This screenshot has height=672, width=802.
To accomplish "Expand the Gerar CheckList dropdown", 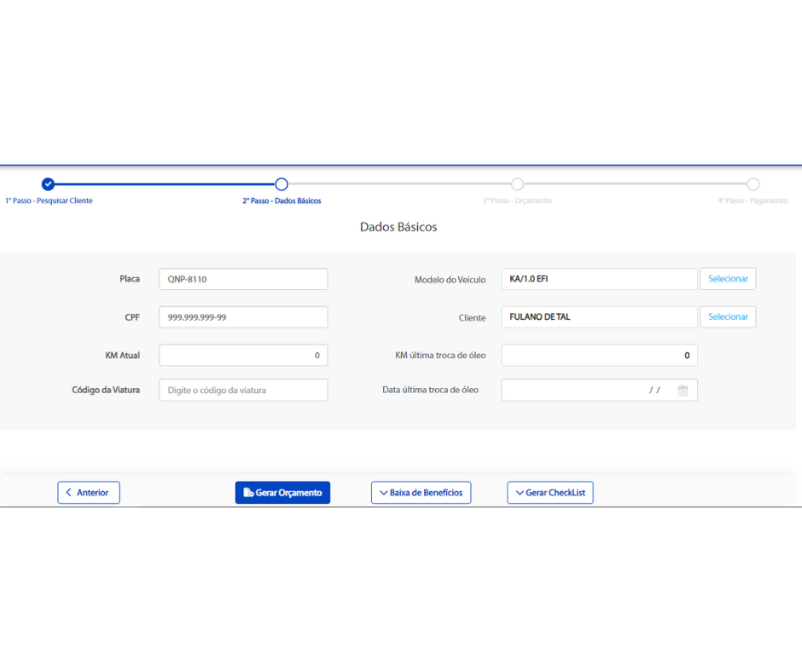I will (x=550, y=493).
